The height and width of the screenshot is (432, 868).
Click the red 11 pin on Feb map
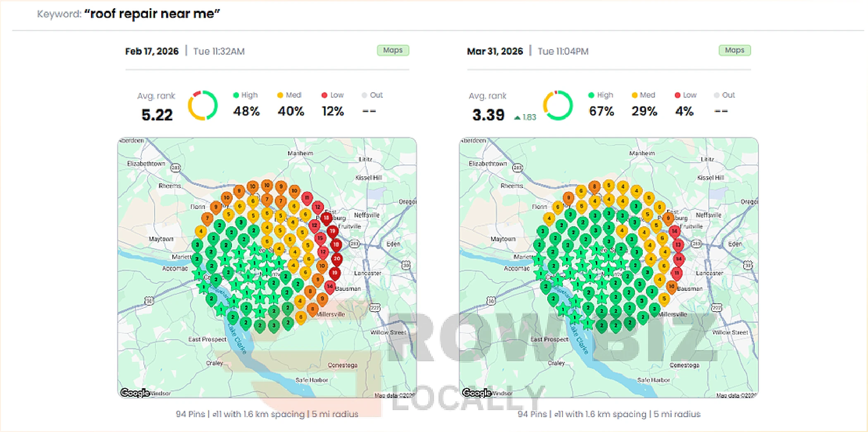tap(307, 198)
